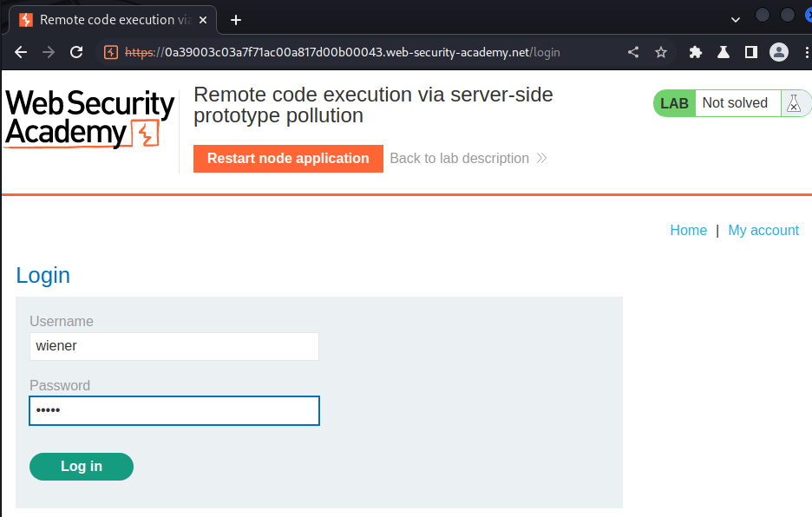This screenshot has height=517, width=812.
Task: Close the Remote code execution tab
Action: click(x=203, y=20)
